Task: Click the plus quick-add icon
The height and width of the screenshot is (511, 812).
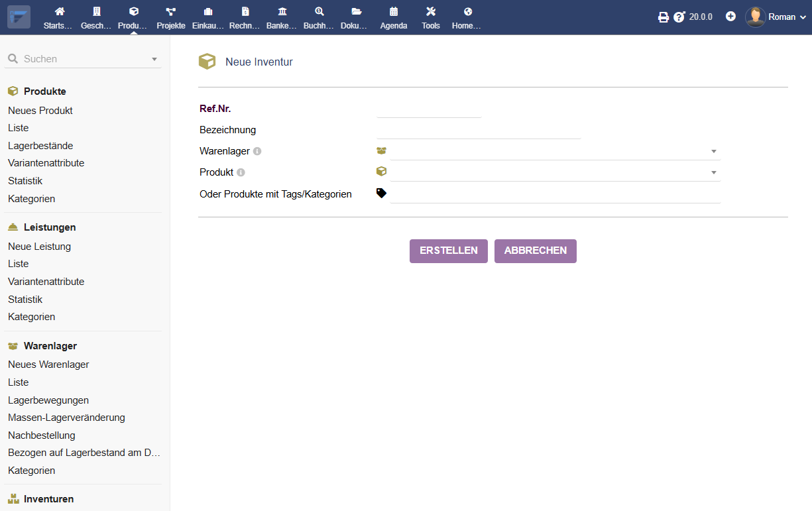Action: click(x=730, y=17)
